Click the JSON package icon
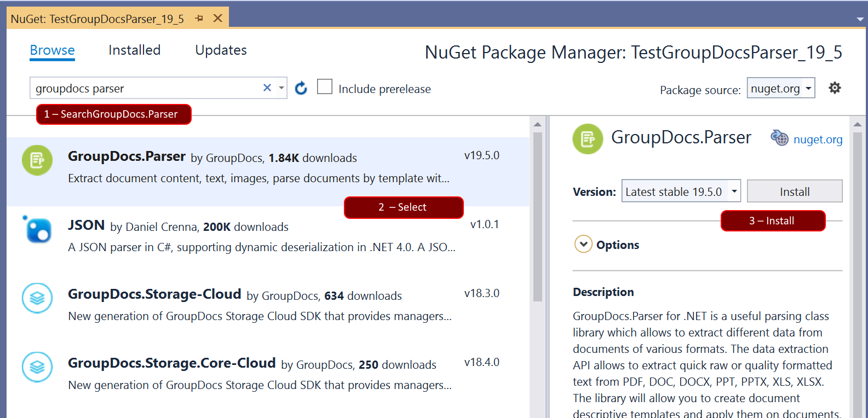Image resolution: width=868 pixels, height=418 pixels. [37, 229]
